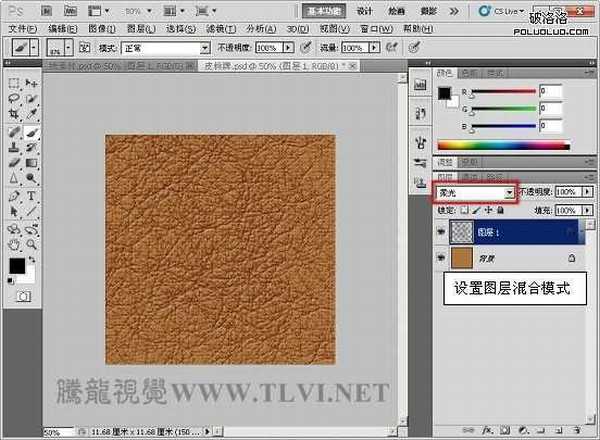Toggle the brush panel from the options bar
Image resolution: width=600 pixels, height=440 pixels.
(x=84, y=47)
